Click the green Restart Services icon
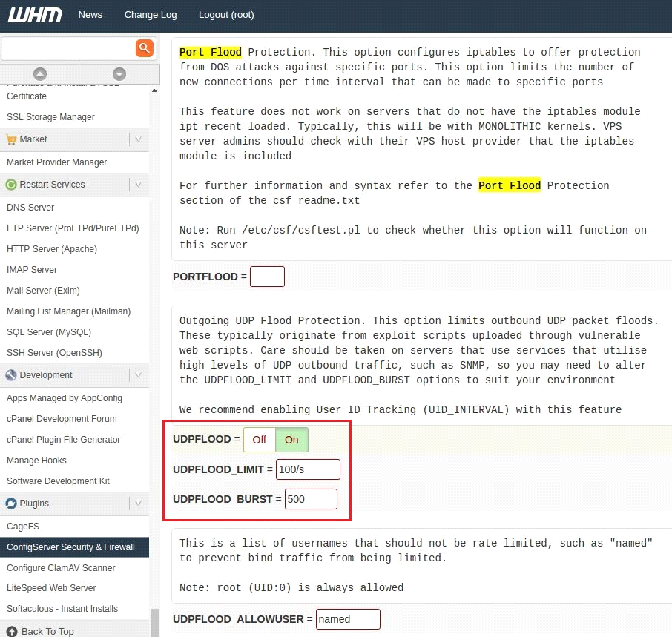Viewport: 672px width, 637px height. coord(11,185)
